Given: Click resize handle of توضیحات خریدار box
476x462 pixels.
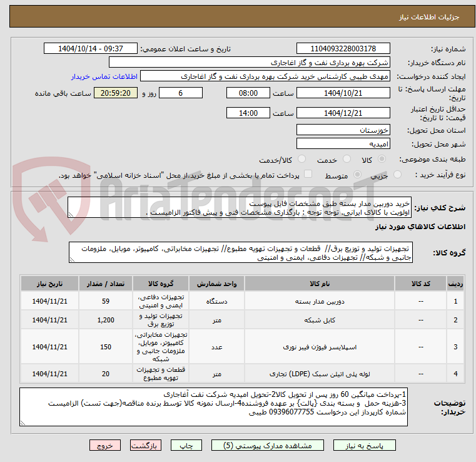Looking at the screenshot, I should (x=23, y=423).
